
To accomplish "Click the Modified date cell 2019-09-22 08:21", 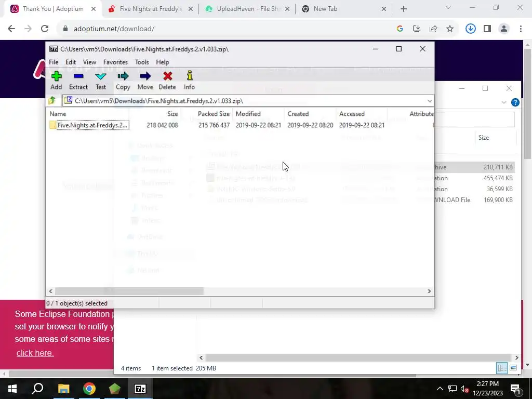I will 258,125.
